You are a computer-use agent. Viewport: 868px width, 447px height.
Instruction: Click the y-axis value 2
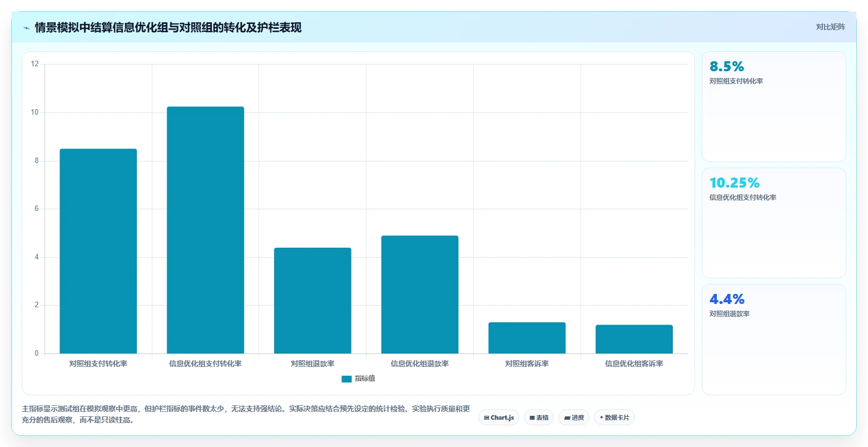37,305
